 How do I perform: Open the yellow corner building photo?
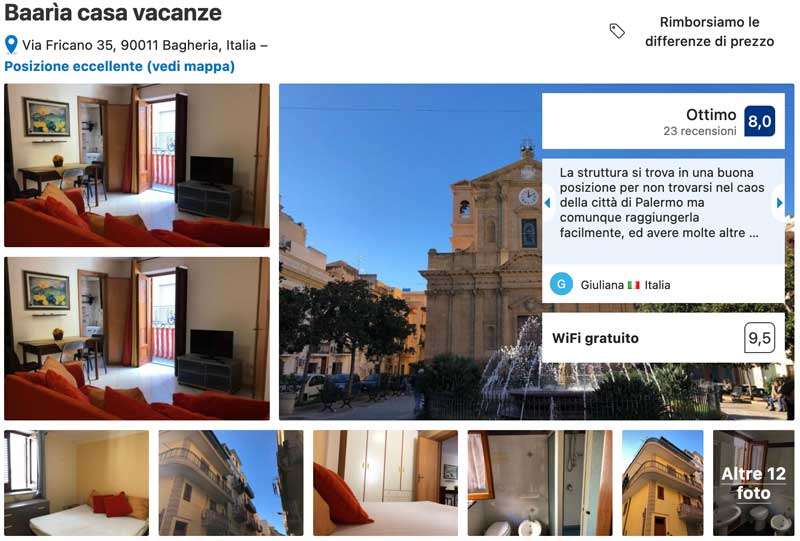click(x=662, y=483)
